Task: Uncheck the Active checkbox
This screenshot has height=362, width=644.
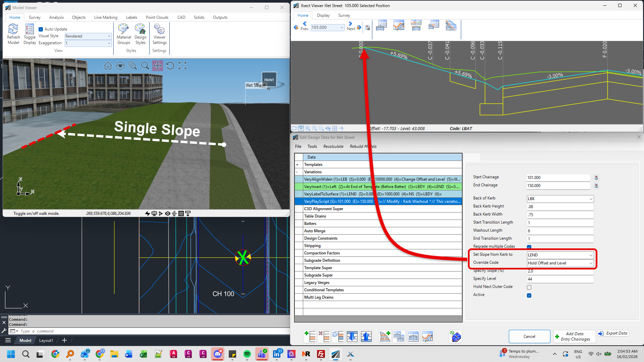Action: point(529,295)
